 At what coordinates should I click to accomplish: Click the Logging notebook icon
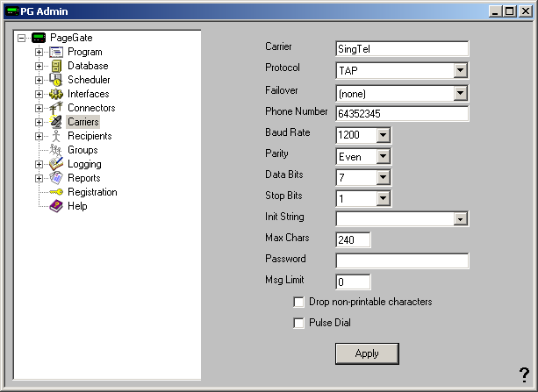(x=56, y=164)
